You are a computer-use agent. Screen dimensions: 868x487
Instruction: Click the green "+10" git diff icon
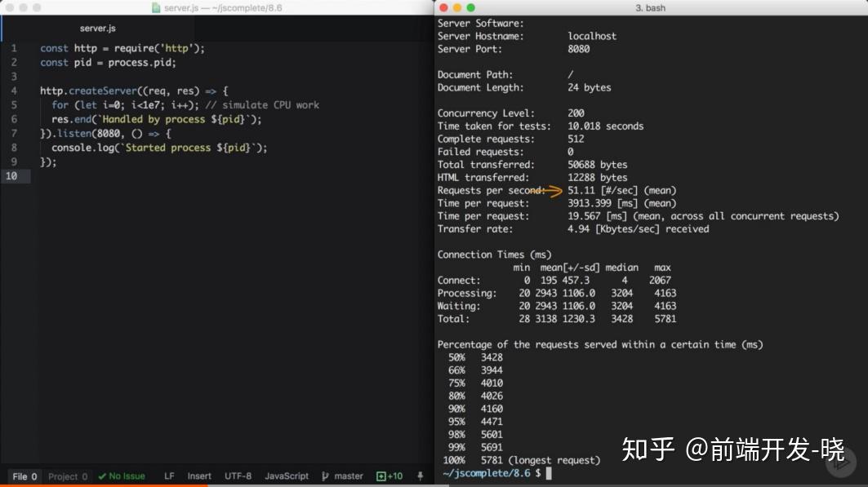coord(389,476)
